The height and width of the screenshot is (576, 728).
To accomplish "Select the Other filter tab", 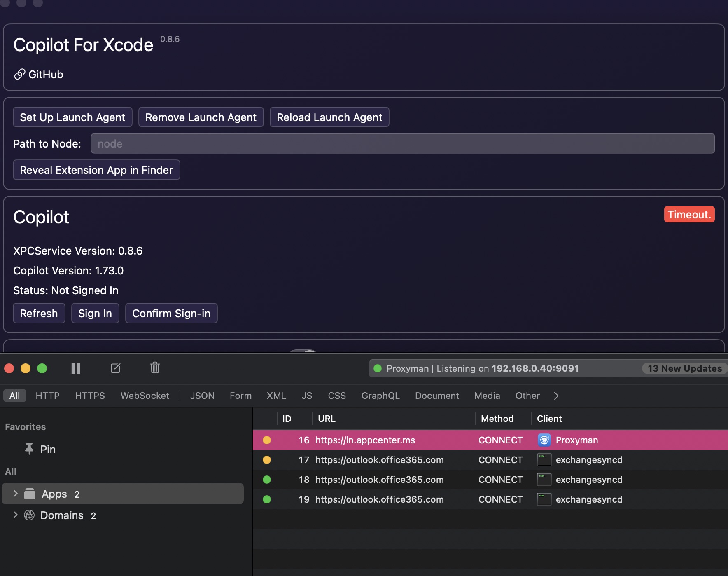I will [527, 396].
